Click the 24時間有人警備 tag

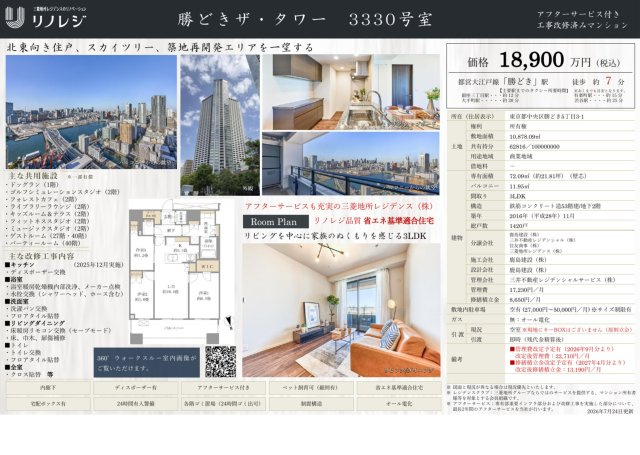coord(136,404)
